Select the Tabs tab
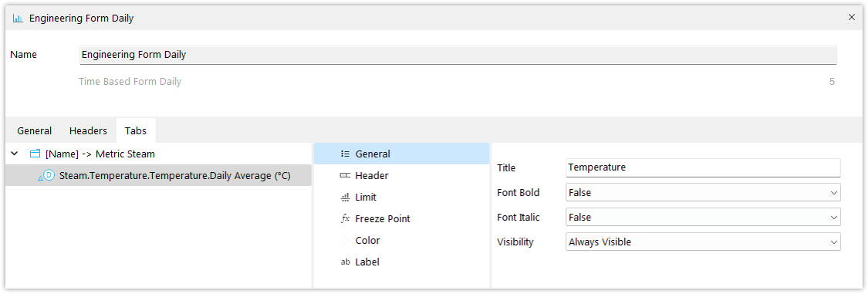 (136, 131)
